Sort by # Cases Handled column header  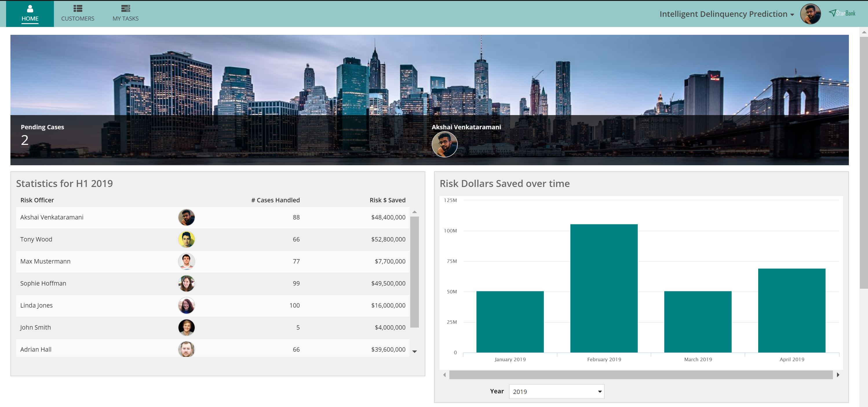[x=275, y=200]
